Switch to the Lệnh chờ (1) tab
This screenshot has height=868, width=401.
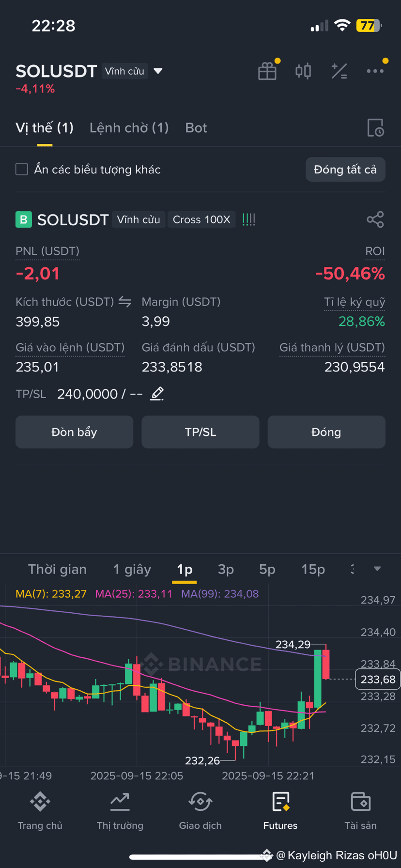point(129,128)
